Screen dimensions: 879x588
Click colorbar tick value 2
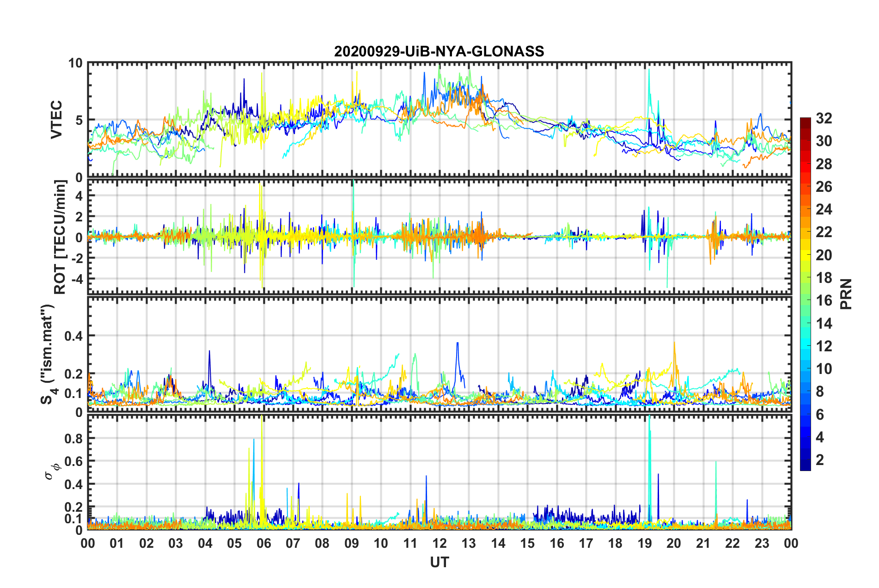tap(820, 459)
